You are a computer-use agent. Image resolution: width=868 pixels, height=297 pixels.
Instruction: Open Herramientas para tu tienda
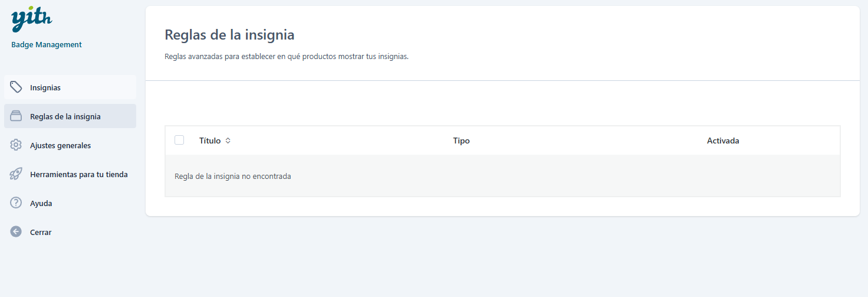click(79, 175)
